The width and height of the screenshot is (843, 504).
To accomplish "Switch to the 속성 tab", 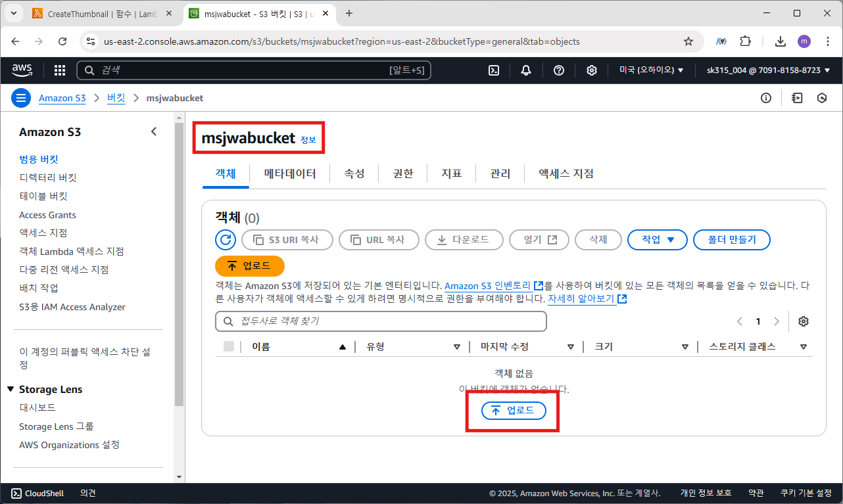I will tap(354, 173).
